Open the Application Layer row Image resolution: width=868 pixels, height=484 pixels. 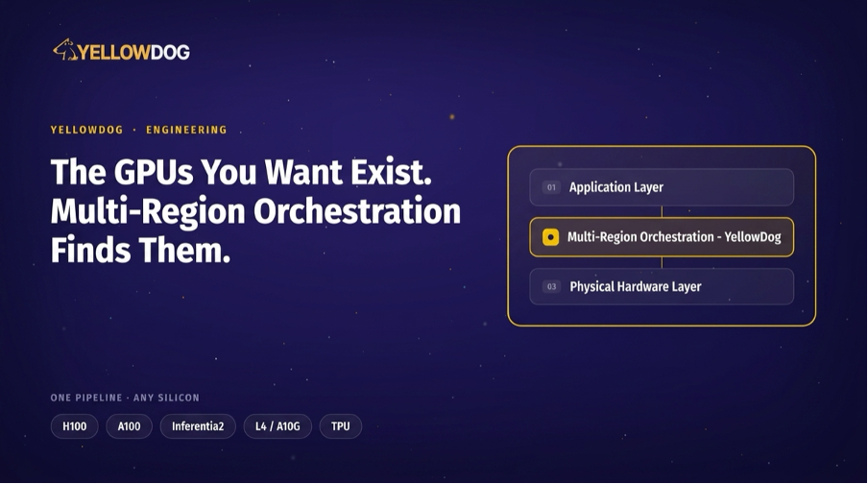(662, 187)
